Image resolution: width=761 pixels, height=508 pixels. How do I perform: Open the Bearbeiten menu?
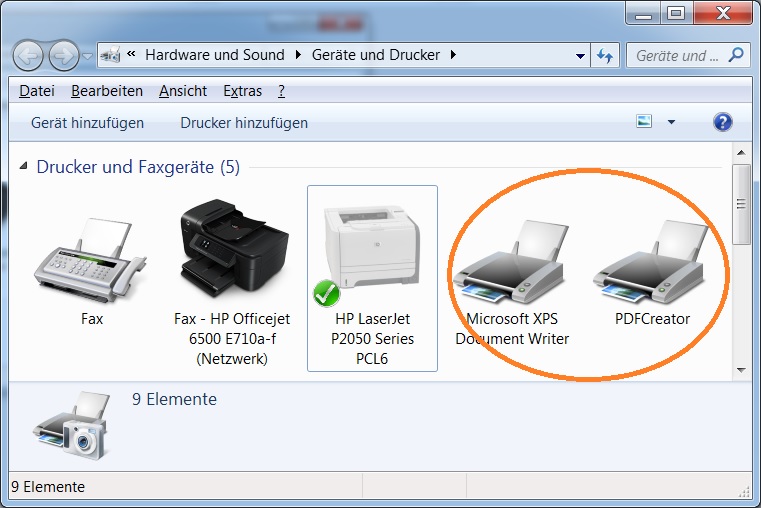107,91
